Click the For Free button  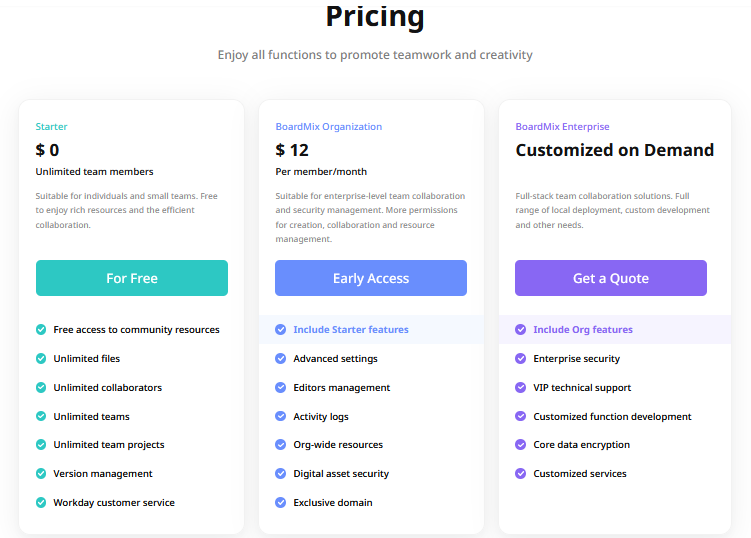click(132, 278)
